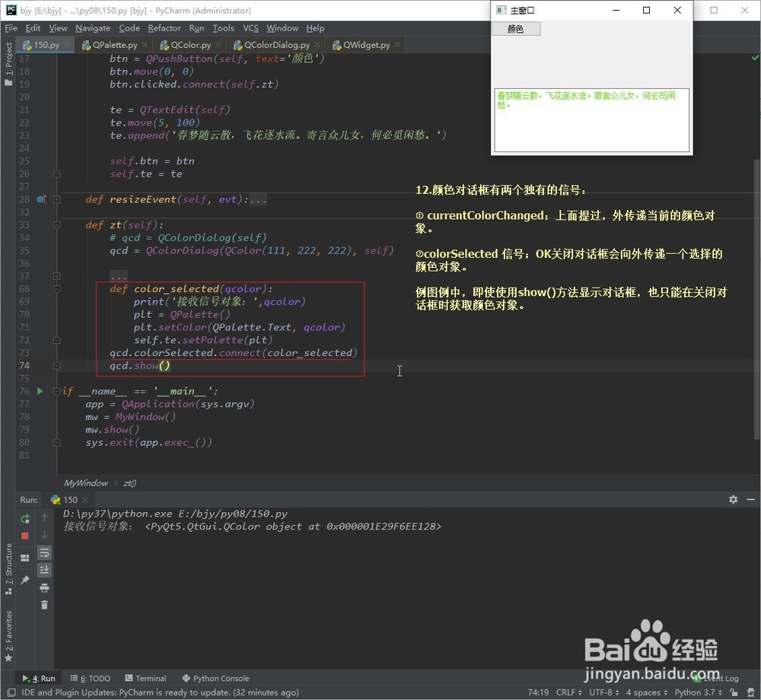761x700 pixels.
Task: Click the lock icon in status bar
Action: (734, 692)
